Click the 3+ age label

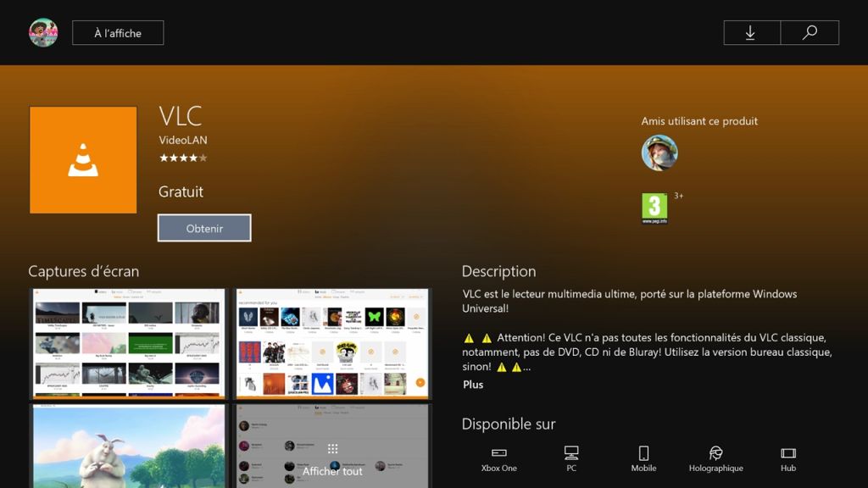[x=679, y=196]
